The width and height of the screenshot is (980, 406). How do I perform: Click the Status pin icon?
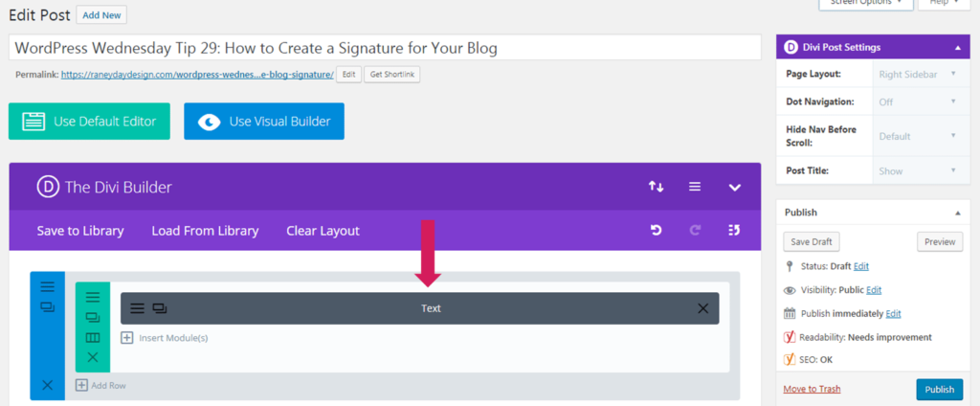tap(790, 266)
